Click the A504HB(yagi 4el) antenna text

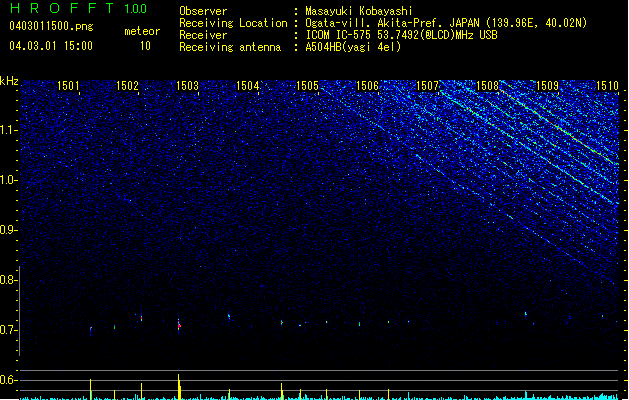[353, 47]
